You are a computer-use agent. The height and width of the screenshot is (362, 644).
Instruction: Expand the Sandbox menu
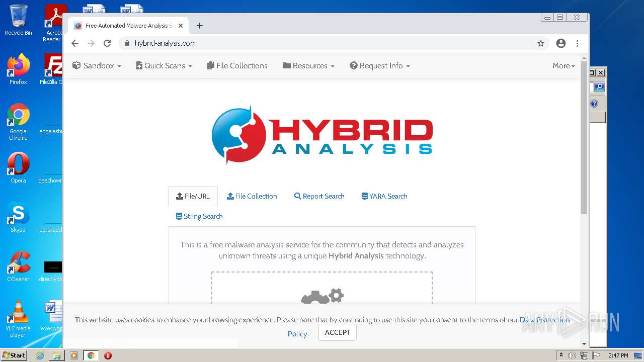pyautogui.click(x=97, y=66)
